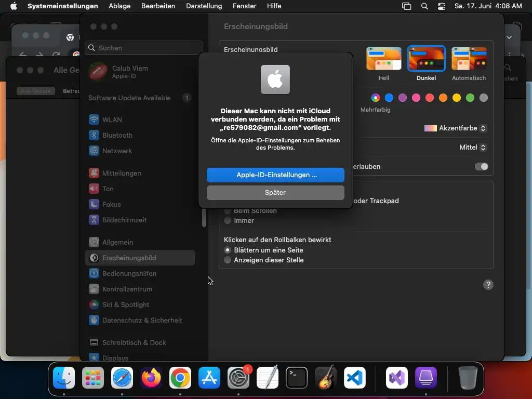Toggle the switch next to 'erlauben'
Viewport: 532px width, 399px height.
click(482, 167)
